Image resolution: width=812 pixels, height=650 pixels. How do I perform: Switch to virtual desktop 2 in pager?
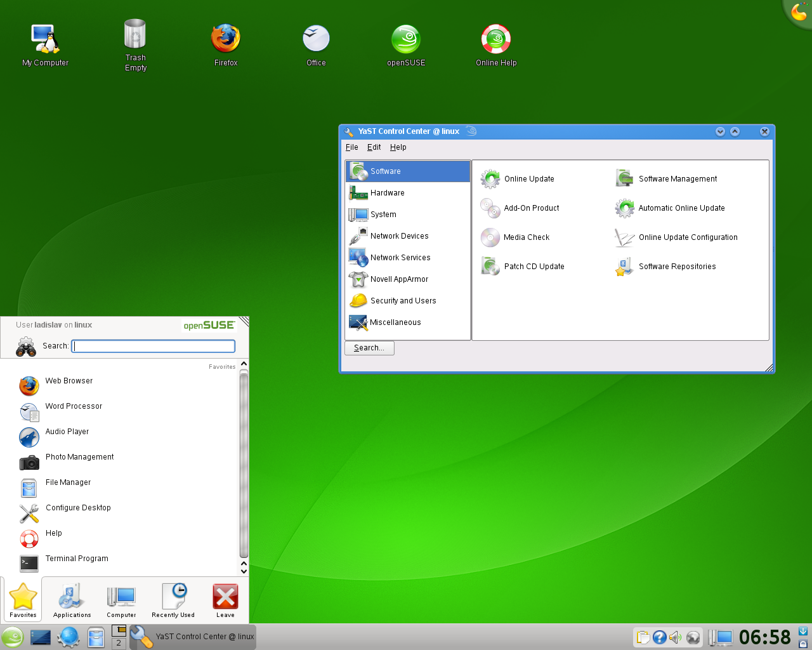119,643
